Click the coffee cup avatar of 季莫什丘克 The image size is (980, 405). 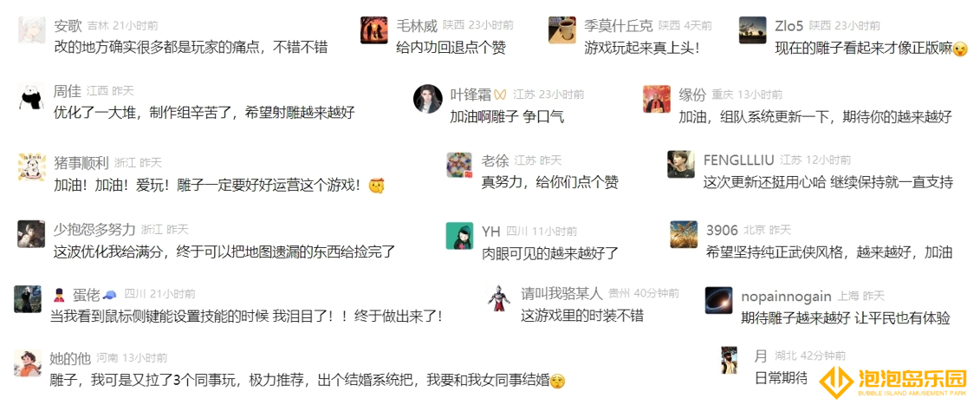(x=561, y=30)
